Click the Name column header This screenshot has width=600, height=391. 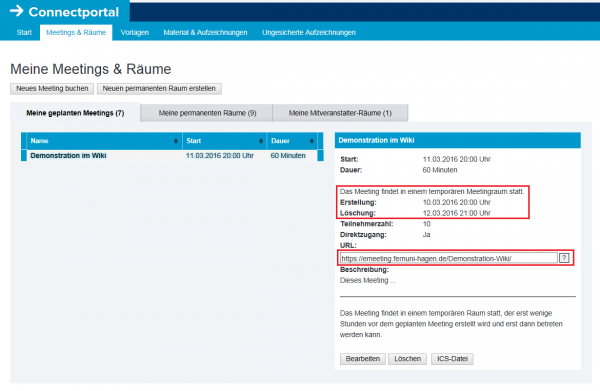coord(104,141)
